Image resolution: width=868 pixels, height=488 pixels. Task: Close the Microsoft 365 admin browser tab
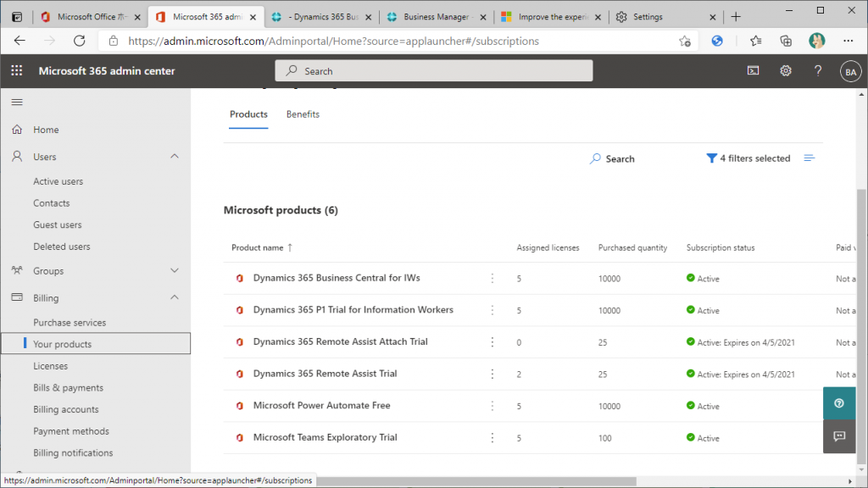coord(253,17)
